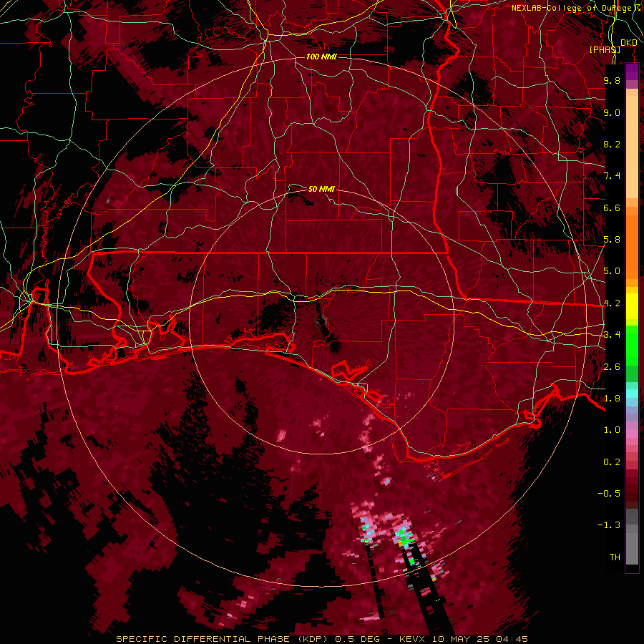644x644 pixels.
Task: Click the "100 NMI" range ring label
Action: (x=321, y=57)
